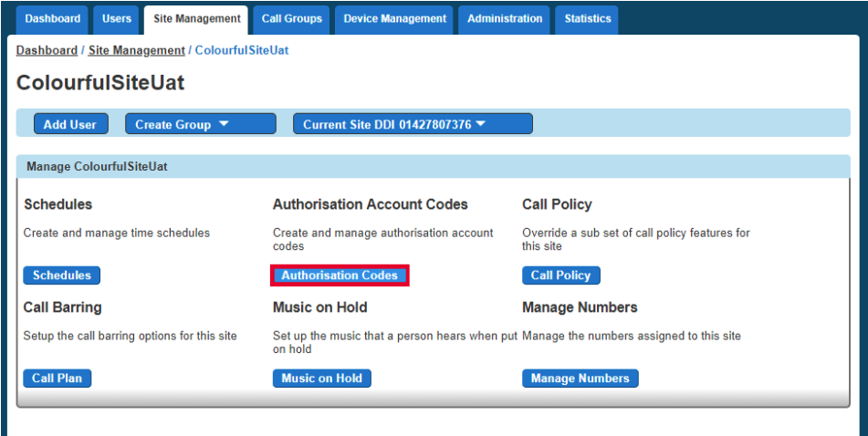Viewport: 868px width, 436px height.
Task: Click the Site Management breadcrumb link
Action: tap(136, 50)
